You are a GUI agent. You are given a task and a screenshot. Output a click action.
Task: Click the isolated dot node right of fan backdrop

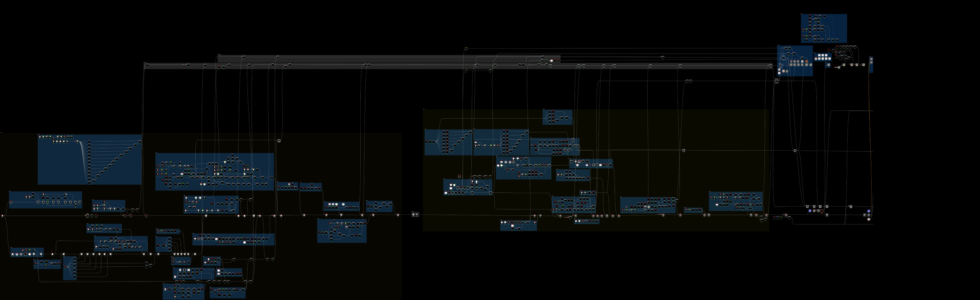[279, 141]
